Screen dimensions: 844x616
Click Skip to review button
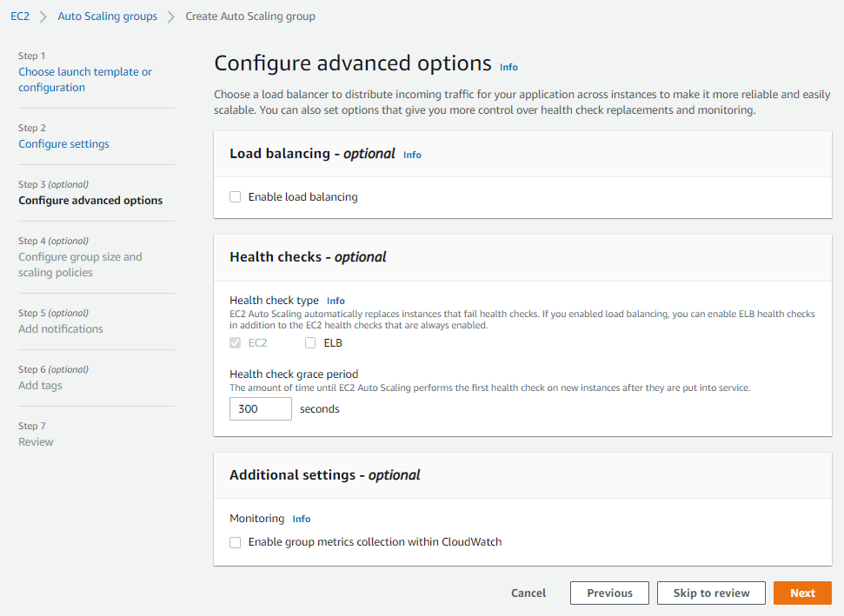pos(711,593)
